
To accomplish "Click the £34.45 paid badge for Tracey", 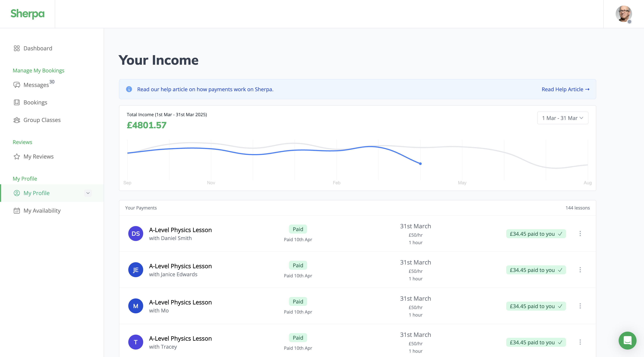I will (536, 342).
